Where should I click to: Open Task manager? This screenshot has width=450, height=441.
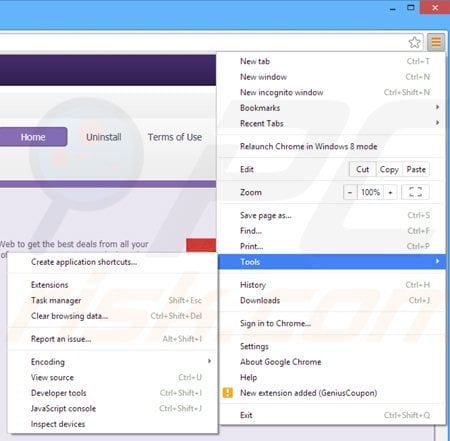coord(113,300)
